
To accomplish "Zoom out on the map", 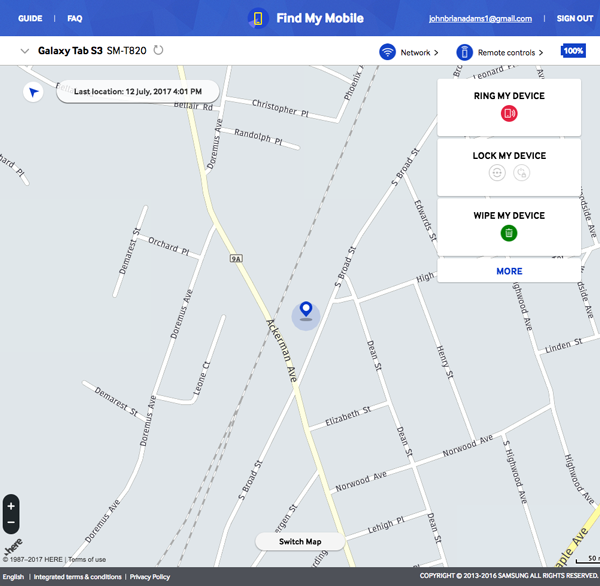I will click(x=11, y=522).
